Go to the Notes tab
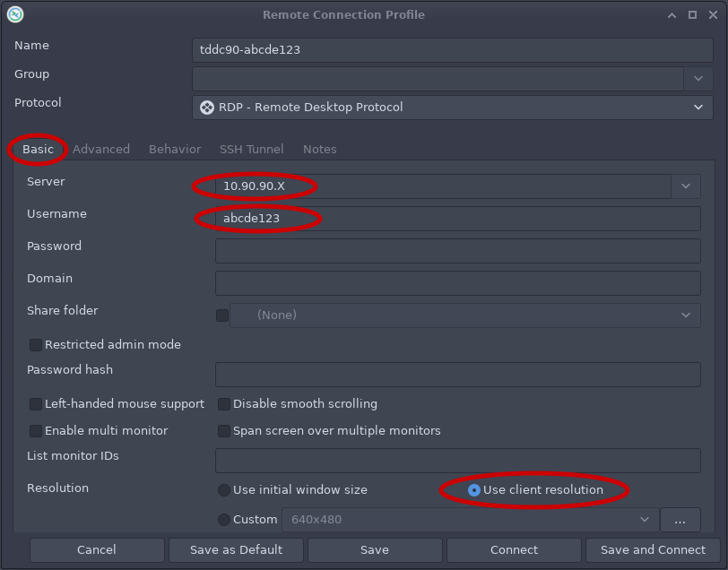The height and width of the screenshot is (570, 728). [x=319, y=150]
